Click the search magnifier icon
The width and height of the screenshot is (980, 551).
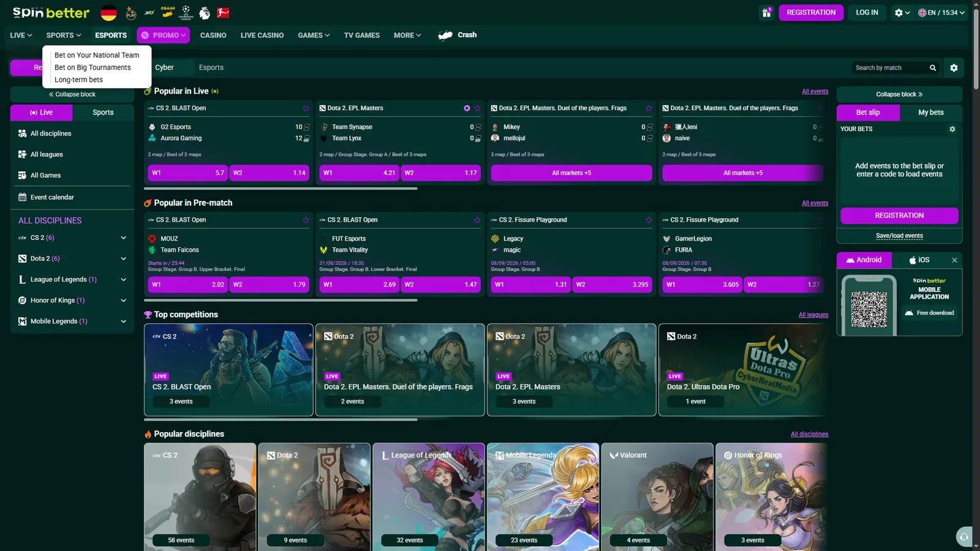[x=933, y=68]
